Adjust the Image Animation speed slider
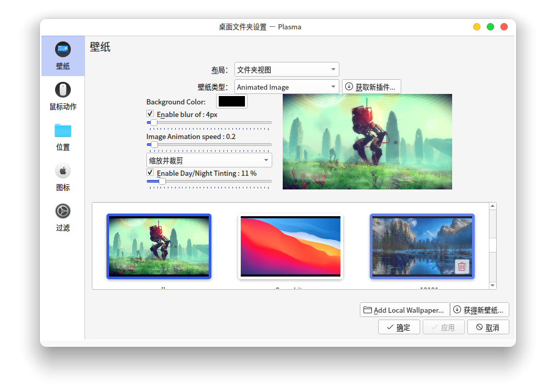Screen dimensions: 556x392 (209, 145)
